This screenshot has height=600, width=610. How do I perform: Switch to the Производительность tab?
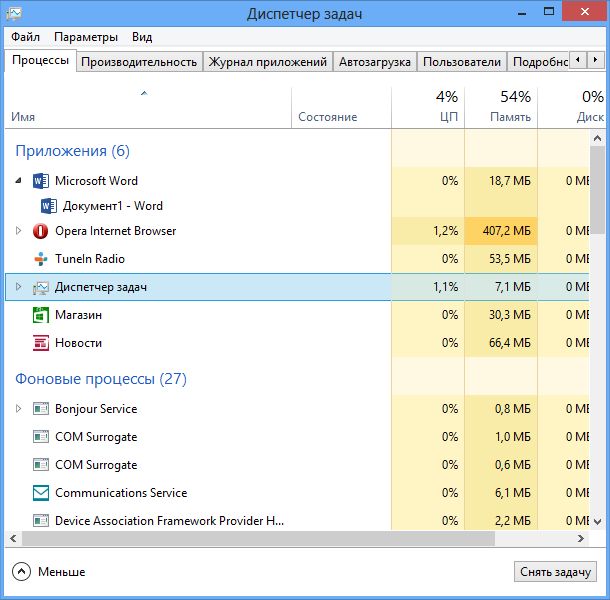pos(139,62)
